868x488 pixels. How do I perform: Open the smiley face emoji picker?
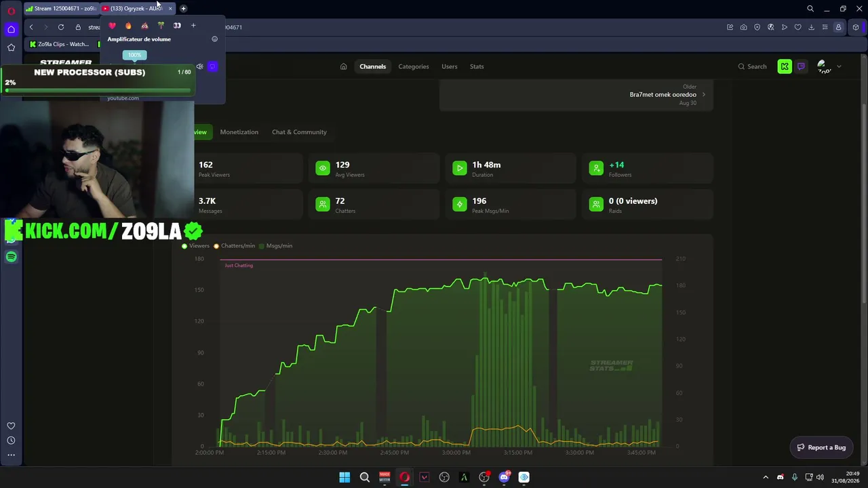pyautogui.click(x=215, y=39)
